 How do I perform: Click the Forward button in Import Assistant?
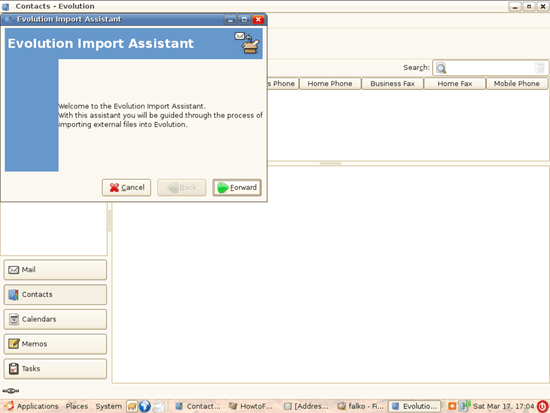[237, 187]
